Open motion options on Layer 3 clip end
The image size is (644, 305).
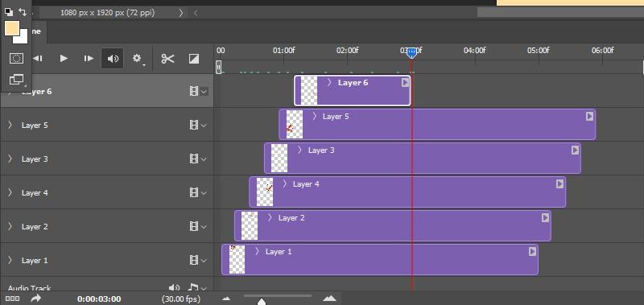coord(575,150)
